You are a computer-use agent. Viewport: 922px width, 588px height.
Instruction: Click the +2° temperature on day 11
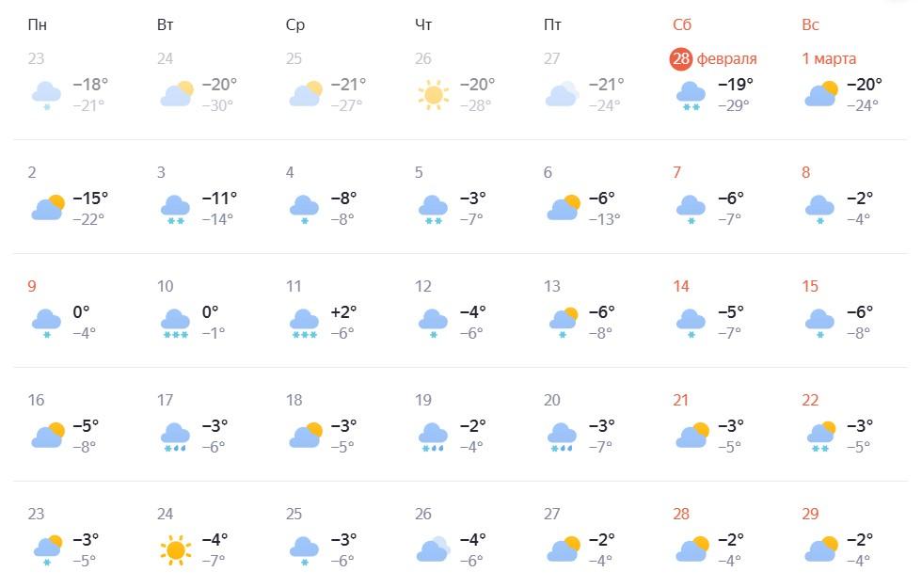[343, 312]
